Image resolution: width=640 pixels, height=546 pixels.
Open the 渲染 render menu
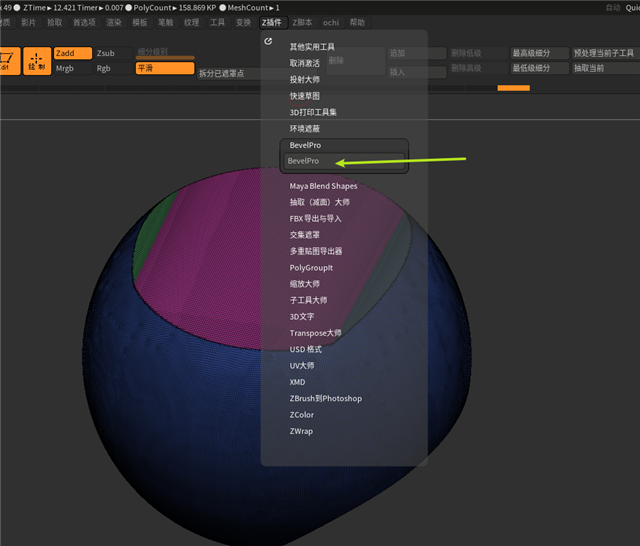point(114,22)
